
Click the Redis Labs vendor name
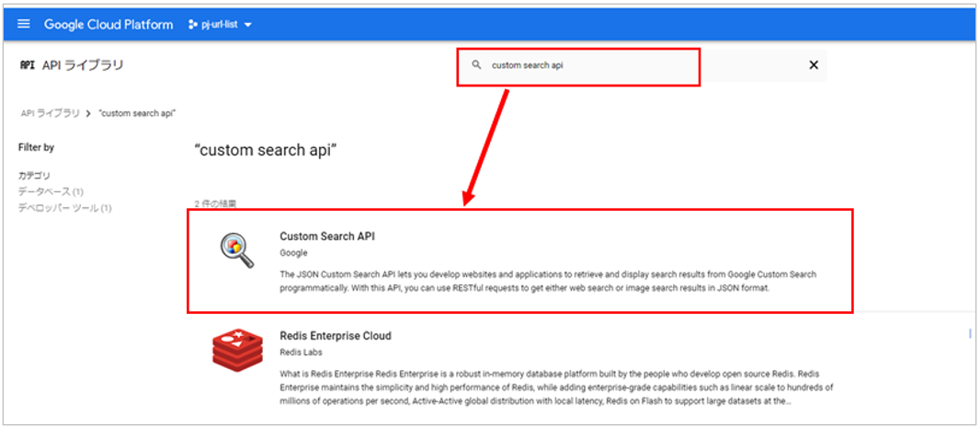click(302, 352)
